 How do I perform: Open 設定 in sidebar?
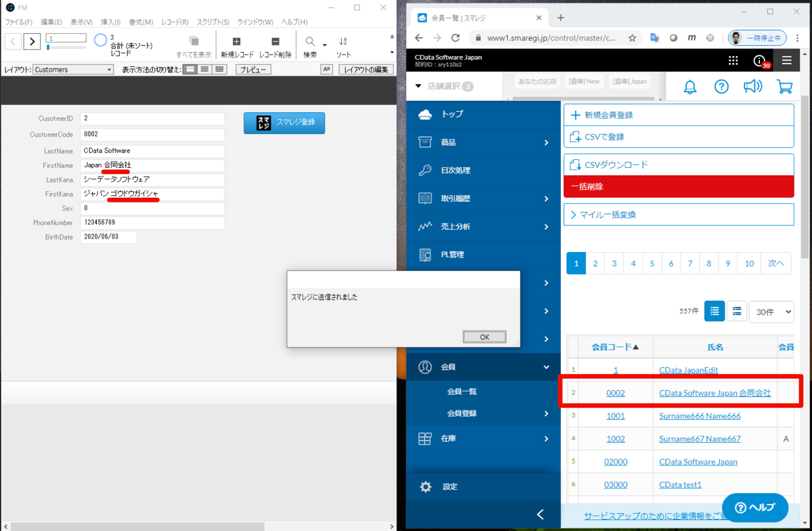tap(484, 487)
